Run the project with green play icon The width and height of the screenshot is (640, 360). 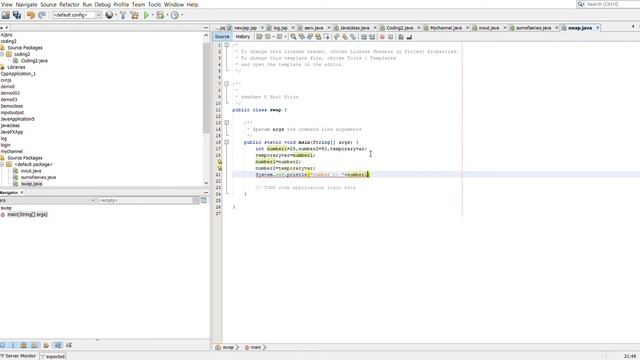pyautogui.click(x=146, y=15)
